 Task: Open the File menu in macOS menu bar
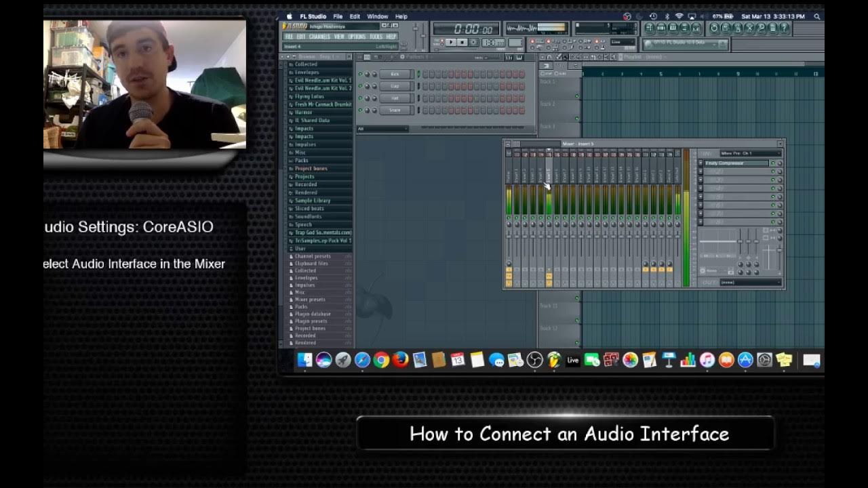338,16
